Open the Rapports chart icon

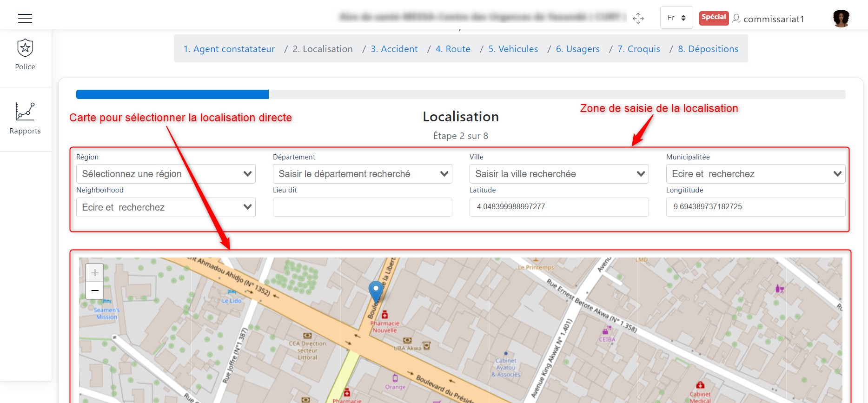25,112
